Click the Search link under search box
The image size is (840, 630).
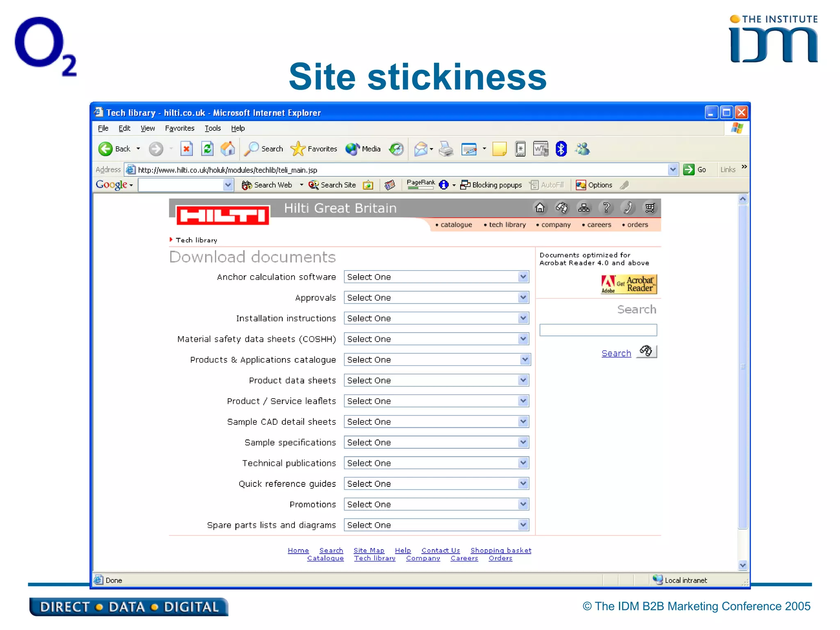coord(616,353)
